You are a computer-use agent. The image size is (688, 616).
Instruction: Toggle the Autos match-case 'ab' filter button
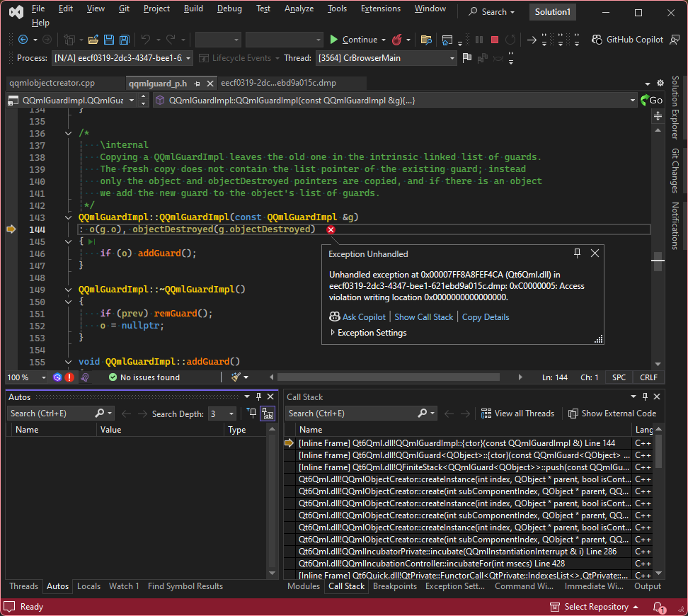coord(268,413)
